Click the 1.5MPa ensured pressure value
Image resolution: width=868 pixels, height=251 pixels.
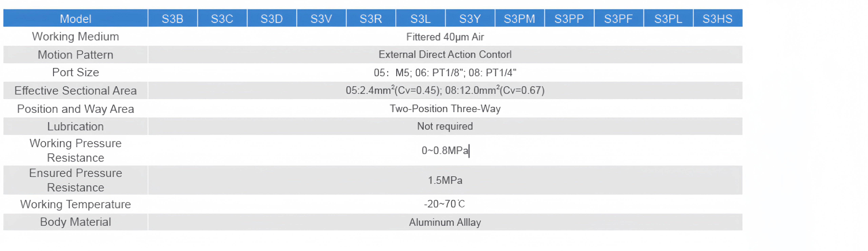click(445, 180)
